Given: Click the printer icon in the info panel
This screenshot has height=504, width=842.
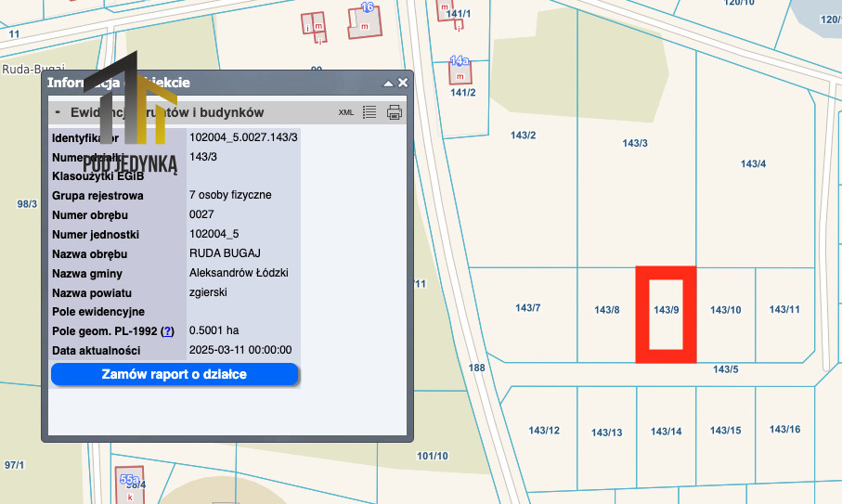Looking at the screenshot, I should coord(395,112).
